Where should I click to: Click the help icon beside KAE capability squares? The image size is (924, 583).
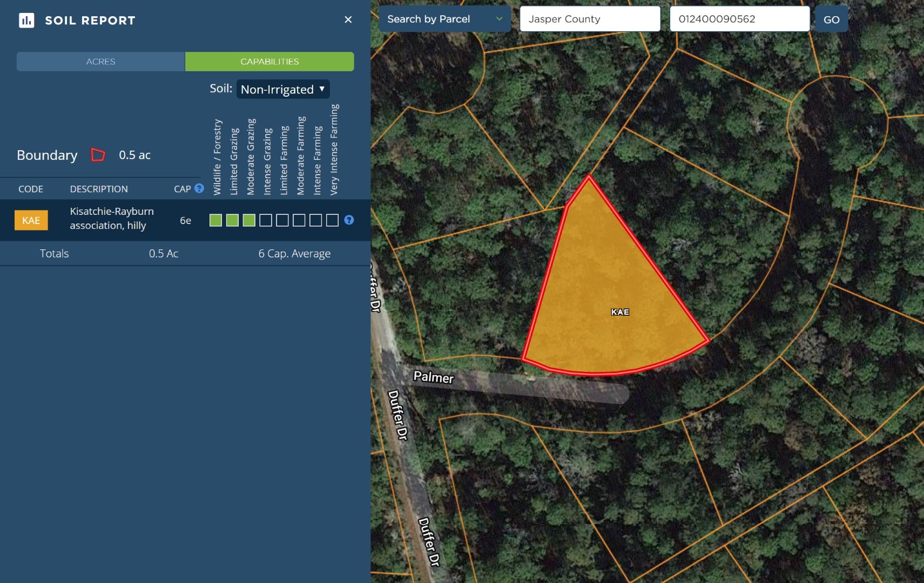[349, 220]
